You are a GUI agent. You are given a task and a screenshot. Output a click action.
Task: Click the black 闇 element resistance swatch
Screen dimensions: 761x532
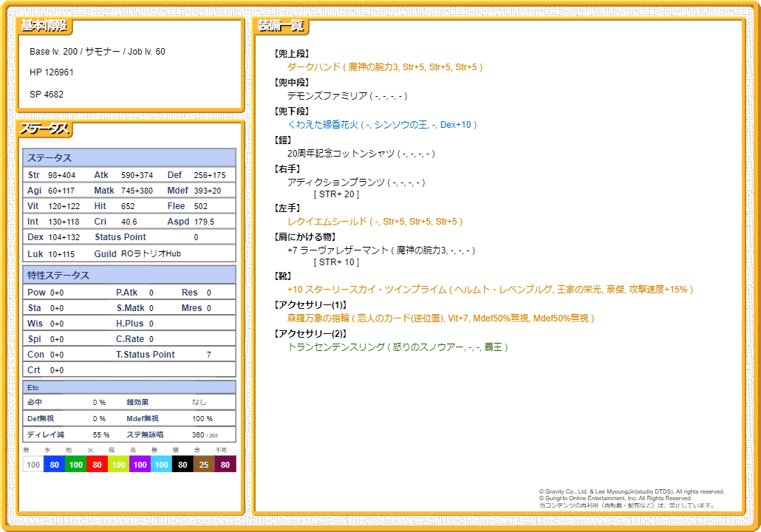coord(182,465)
